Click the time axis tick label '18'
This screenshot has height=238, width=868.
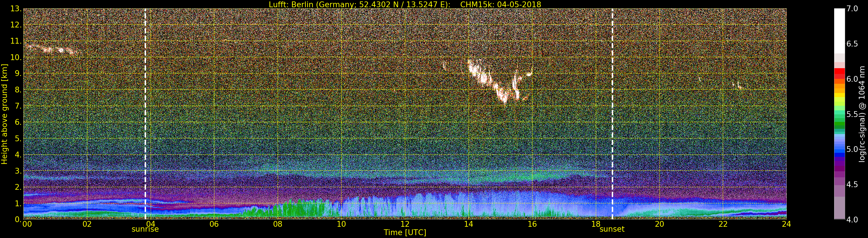(x=596, y=224)
